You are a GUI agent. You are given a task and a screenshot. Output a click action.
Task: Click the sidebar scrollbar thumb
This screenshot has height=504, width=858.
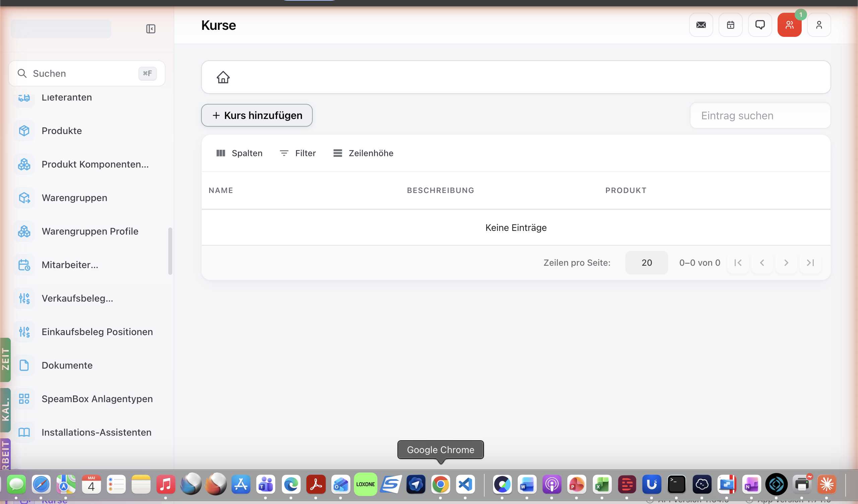[x=170, y=251]
